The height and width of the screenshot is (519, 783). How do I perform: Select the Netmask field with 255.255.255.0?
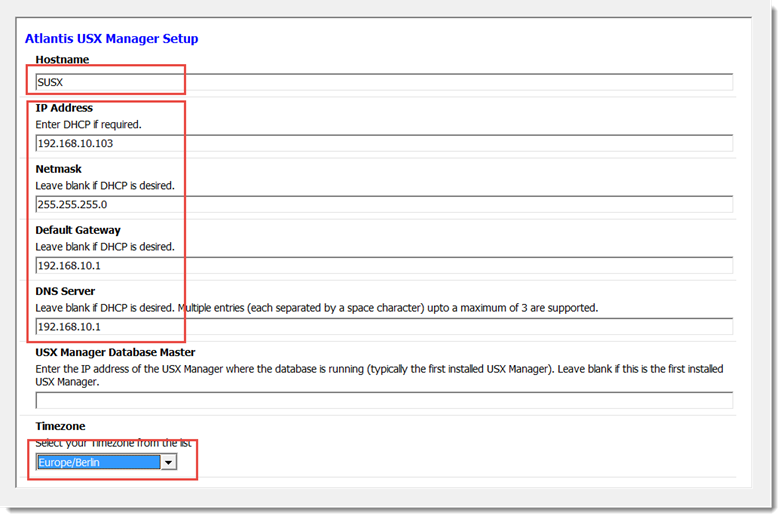click(384, 204)
